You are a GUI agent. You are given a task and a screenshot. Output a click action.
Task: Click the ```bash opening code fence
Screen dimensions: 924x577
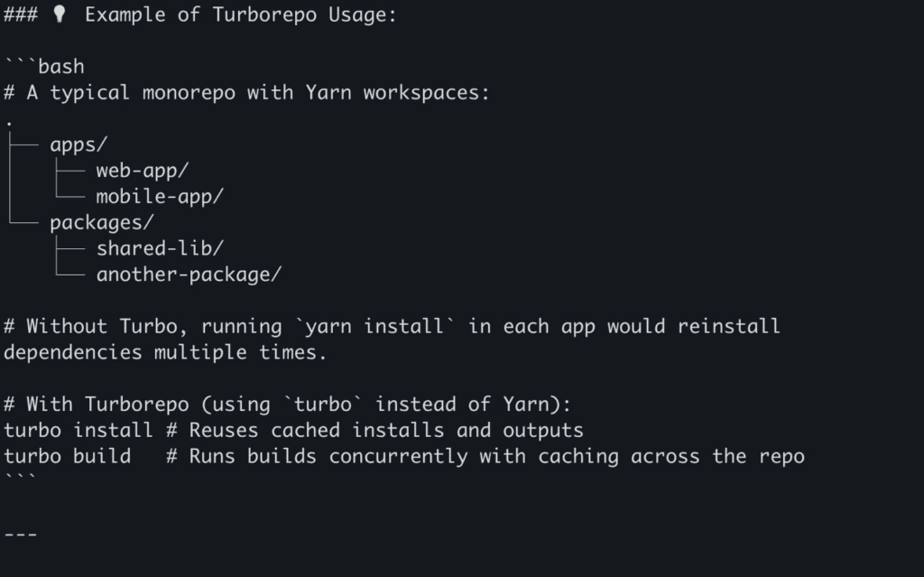coord(44,66)
